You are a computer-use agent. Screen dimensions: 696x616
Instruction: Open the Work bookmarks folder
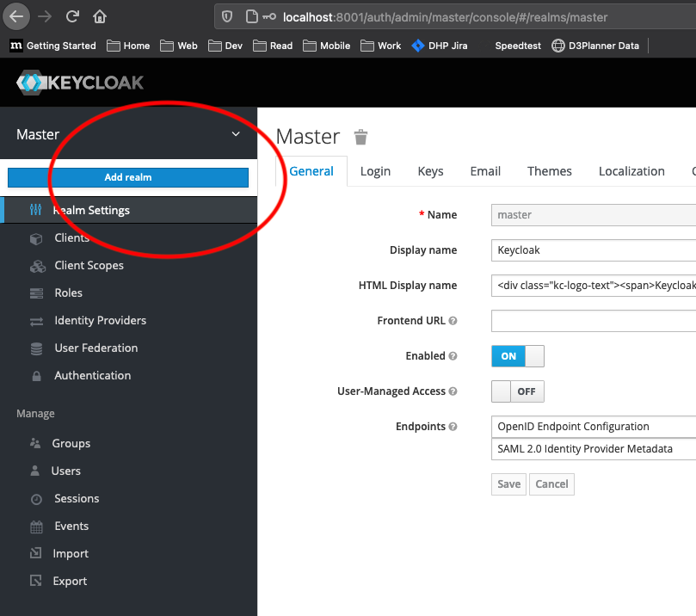[x=381, y=46]
